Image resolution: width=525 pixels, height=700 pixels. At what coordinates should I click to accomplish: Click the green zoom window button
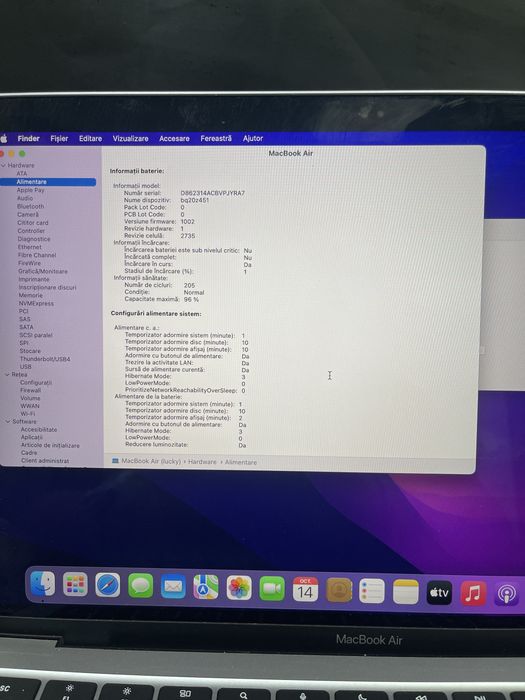[x=22, y=154]
